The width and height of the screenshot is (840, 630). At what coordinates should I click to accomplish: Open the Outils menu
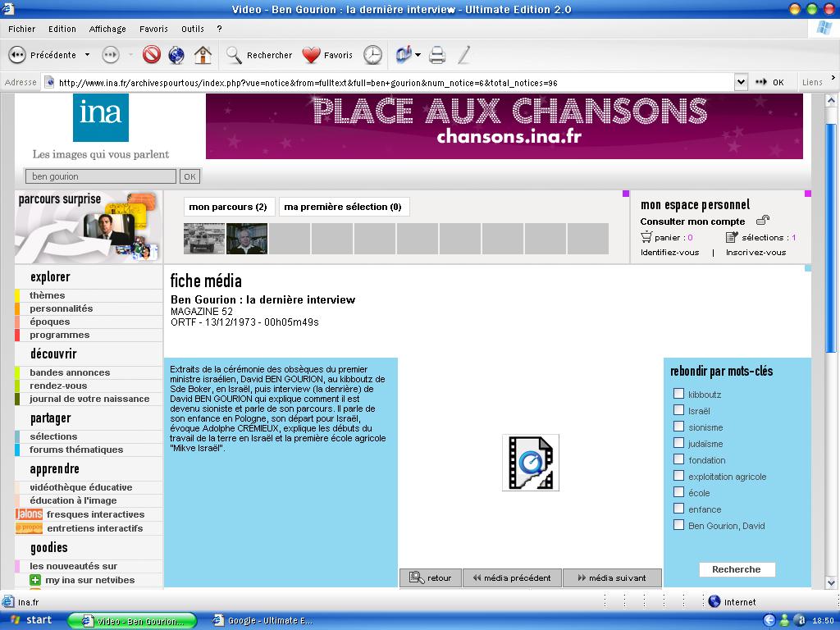pyautogui.click(x=193, y=29)
